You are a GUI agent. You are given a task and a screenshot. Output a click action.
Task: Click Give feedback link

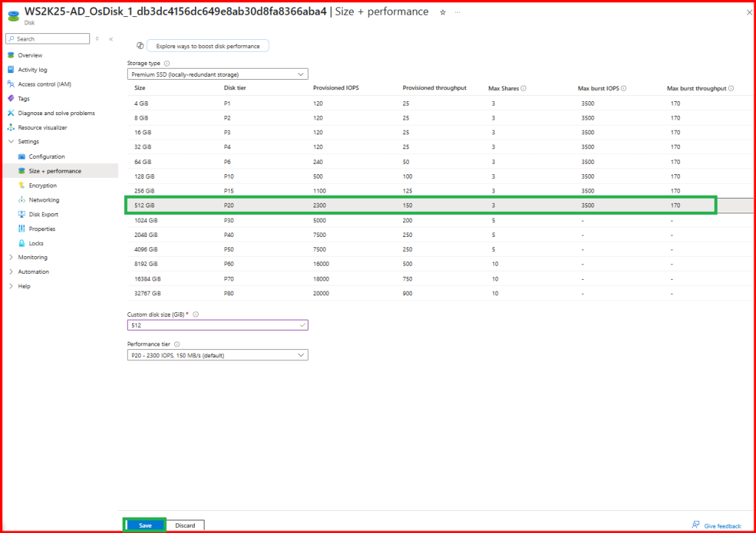click(722, 526)
